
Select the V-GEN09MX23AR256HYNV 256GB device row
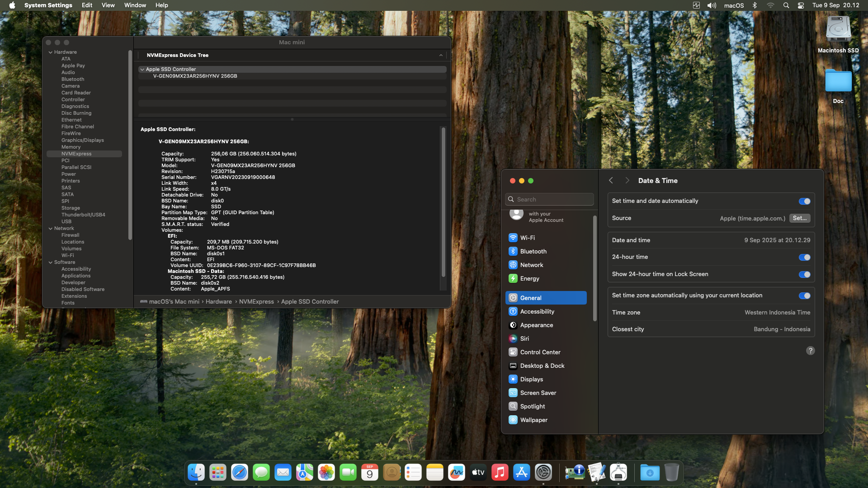click(x=292, y=76)
